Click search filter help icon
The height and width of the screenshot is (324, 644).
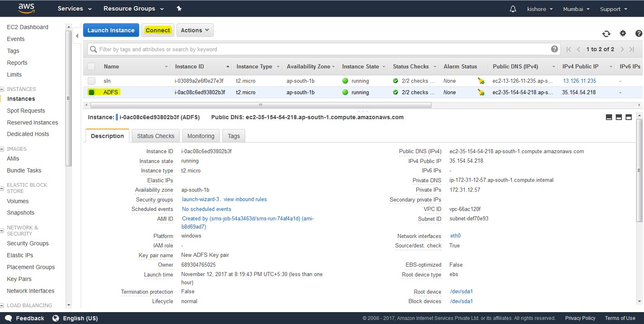click(554, 49)
